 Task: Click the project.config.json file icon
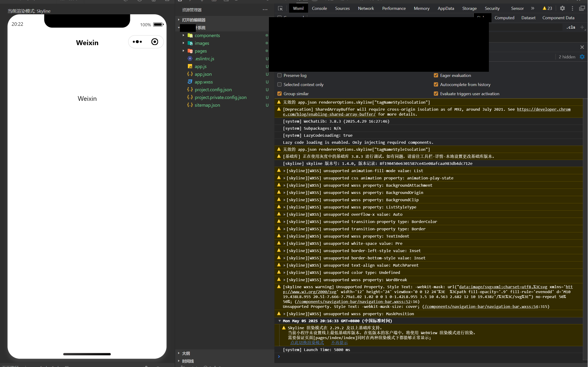coord(190,90)
